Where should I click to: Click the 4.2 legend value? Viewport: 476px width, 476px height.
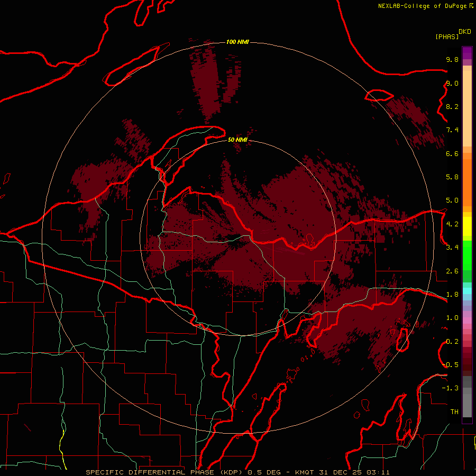click(x=452, y=224)
